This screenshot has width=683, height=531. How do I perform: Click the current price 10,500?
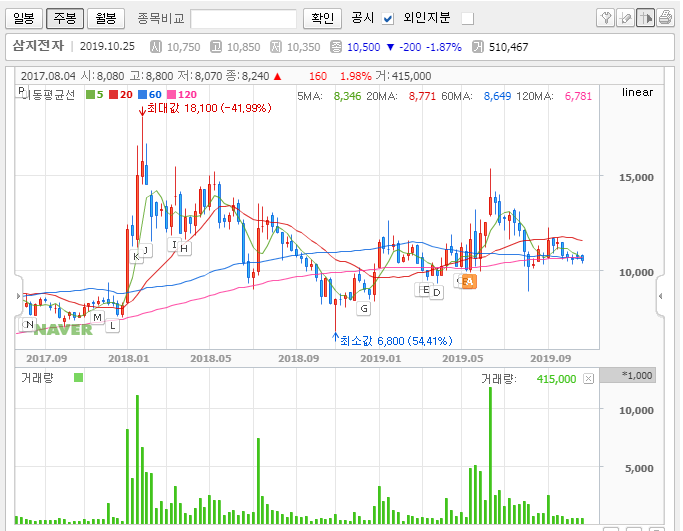(x=364, y=47)
